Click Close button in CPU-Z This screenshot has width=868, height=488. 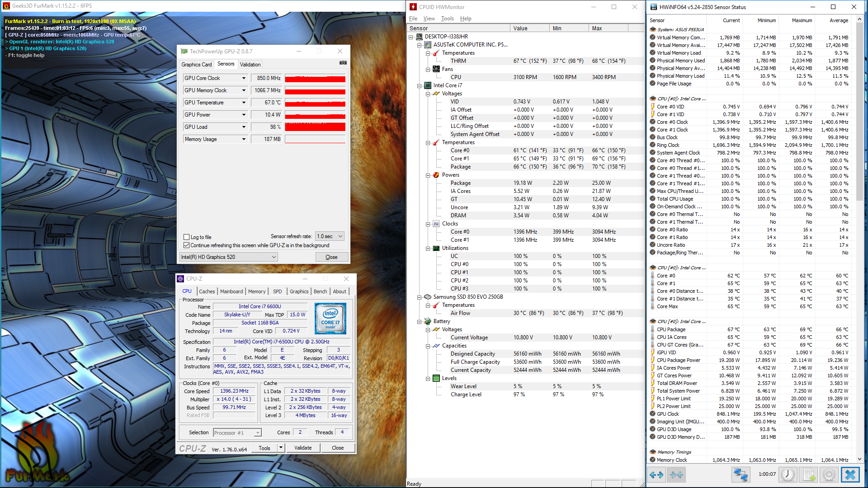[x=338, y=448]
